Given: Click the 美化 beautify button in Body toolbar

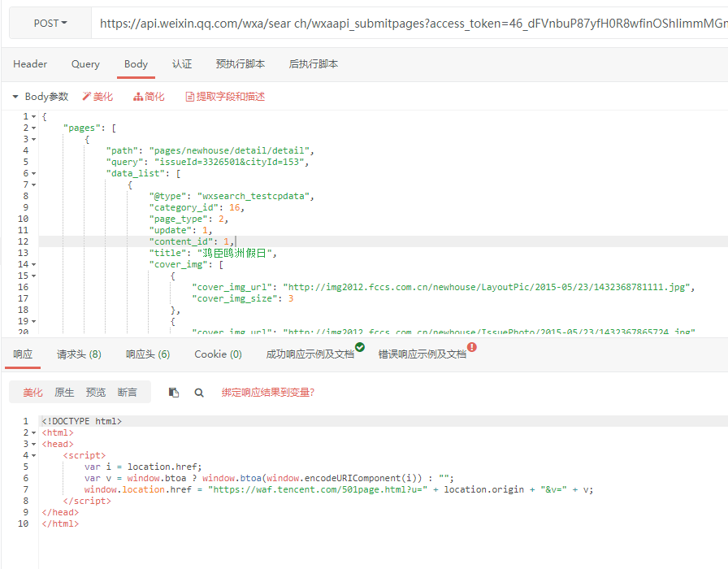Looking at the screenshot, I should pos(97,97).
